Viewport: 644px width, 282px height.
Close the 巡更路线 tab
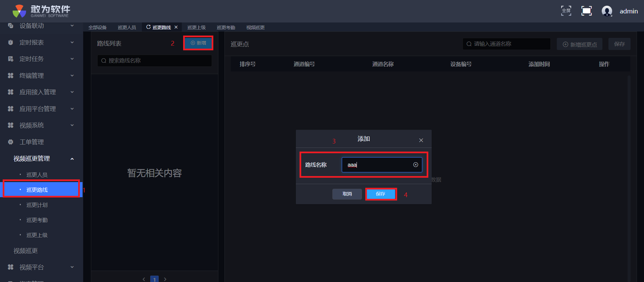176,27
